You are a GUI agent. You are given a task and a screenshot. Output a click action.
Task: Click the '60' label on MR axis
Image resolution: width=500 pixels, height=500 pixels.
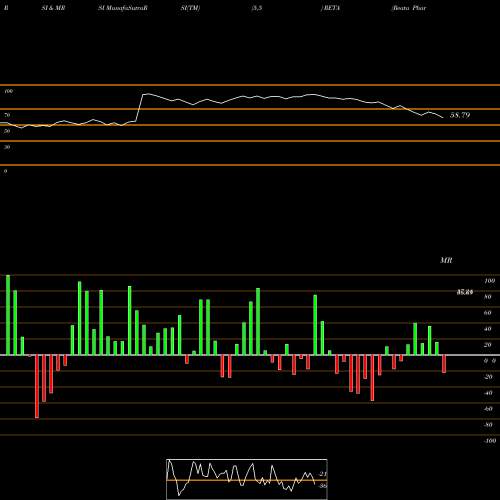click(488, 313)
